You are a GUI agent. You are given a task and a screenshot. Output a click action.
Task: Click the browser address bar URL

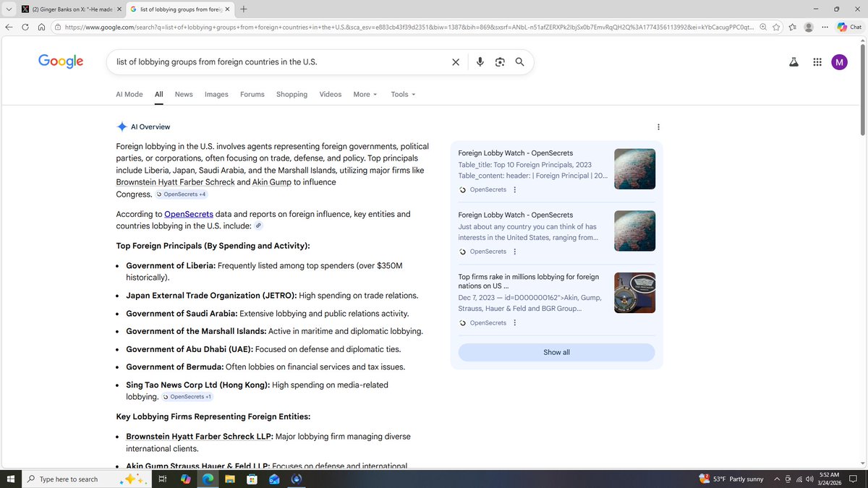(409, 27)
